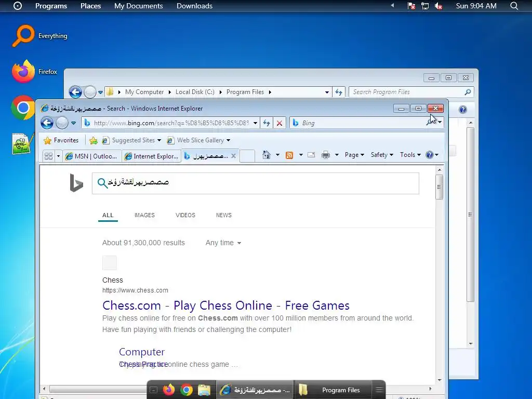
Task: Switch to Program Files taskbar button
Action: 334,390
